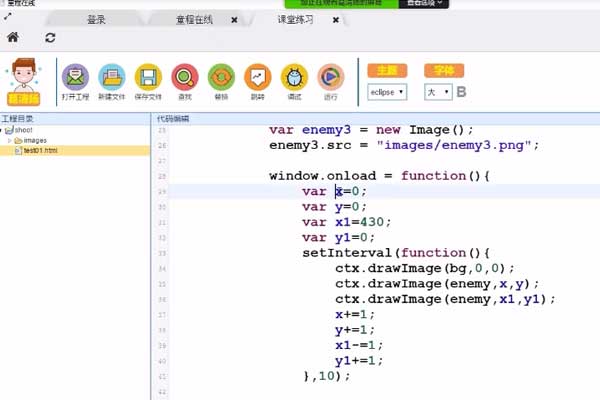
Task: Switch to the 登录 tab
Action: point(96,19)
